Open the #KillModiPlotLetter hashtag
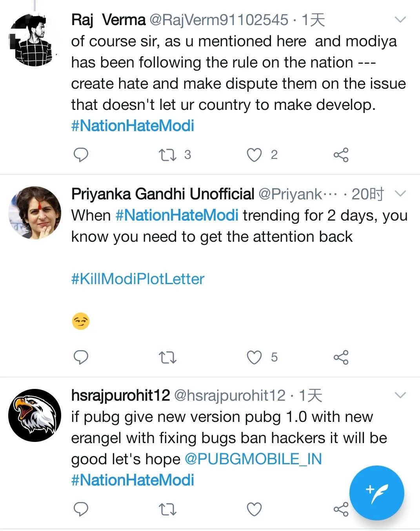Screen dimensions: 420x531 pos(138,279)
